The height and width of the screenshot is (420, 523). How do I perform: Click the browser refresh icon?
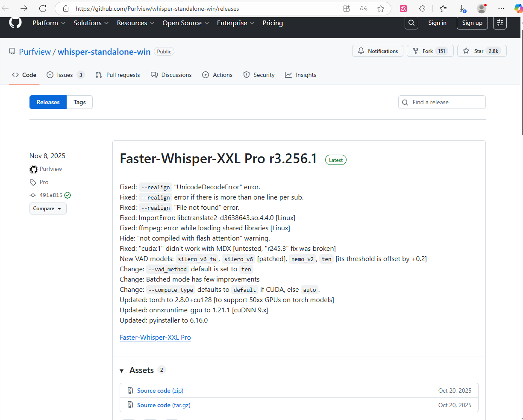(43, 9)
